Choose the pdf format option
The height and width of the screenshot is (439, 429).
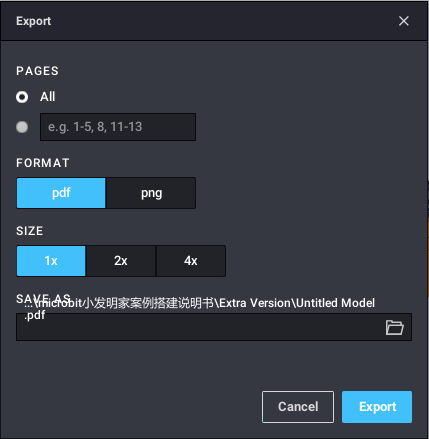[x=61, y=193]
